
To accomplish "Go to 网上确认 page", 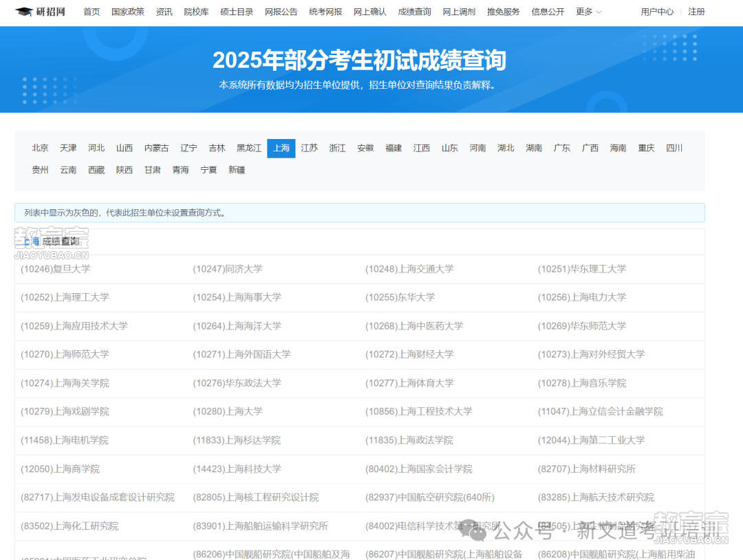I will (x=370, y=12).
